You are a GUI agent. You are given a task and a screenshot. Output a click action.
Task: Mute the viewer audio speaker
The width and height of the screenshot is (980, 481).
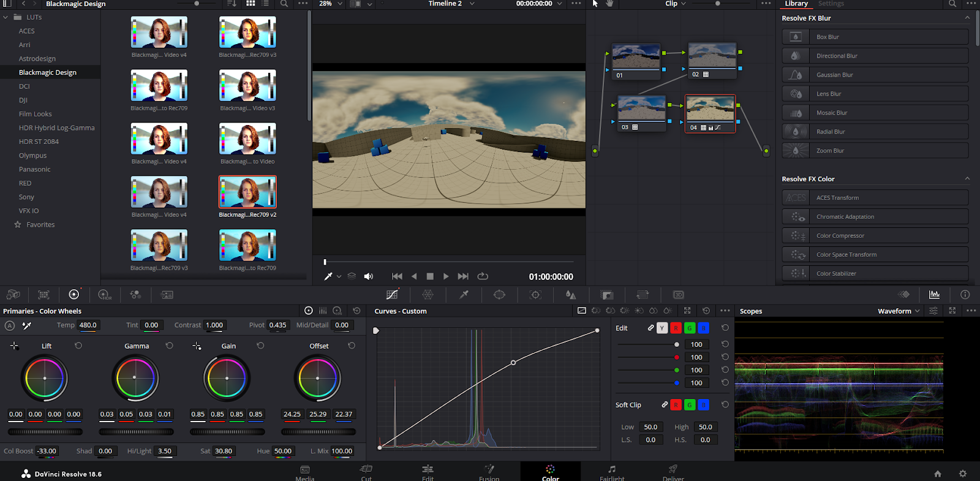[x=368, y=276]
